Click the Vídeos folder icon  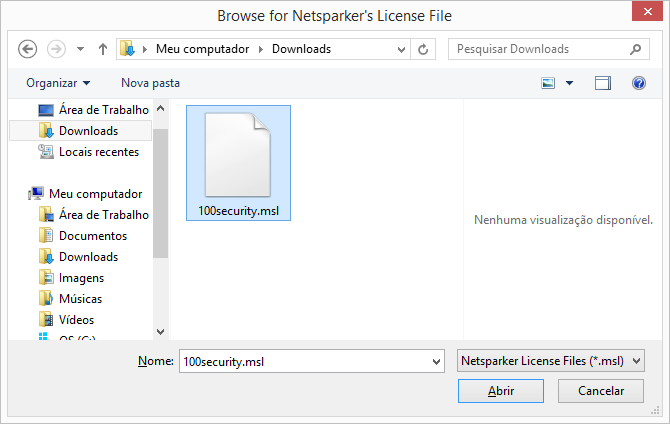tap(46, 320)
